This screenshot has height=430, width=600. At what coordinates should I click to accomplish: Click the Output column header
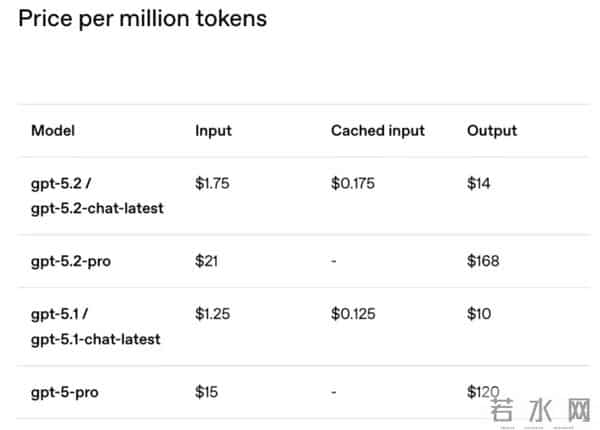click(492, 131)
